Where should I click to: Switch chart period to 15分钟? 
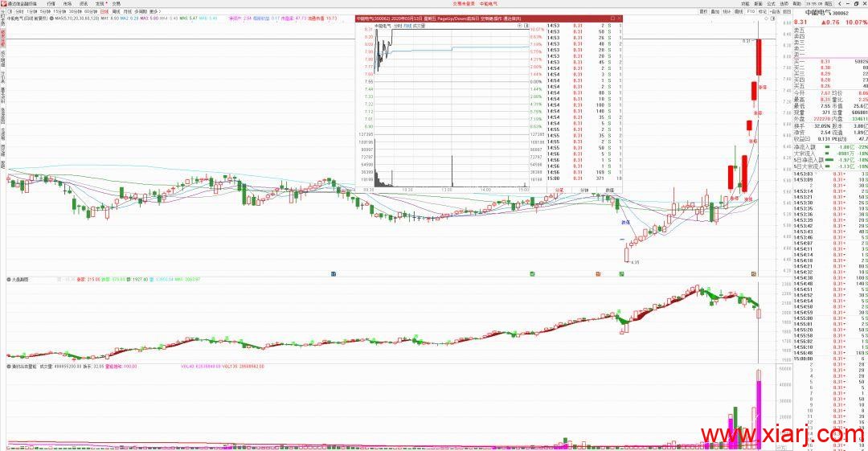[59, 11]
